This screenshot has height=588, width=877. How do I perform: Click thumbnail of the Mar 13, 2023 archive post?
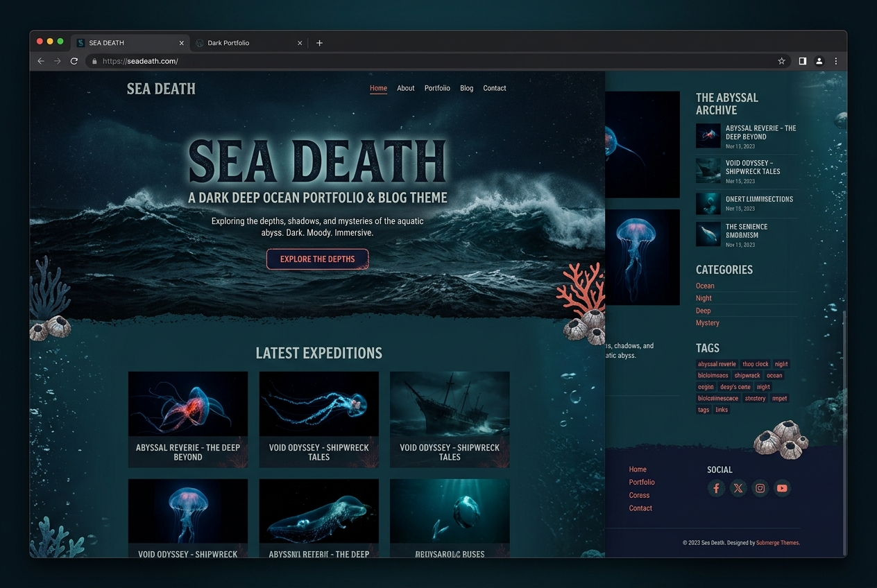pyautogui.click(x=708, y=136)
